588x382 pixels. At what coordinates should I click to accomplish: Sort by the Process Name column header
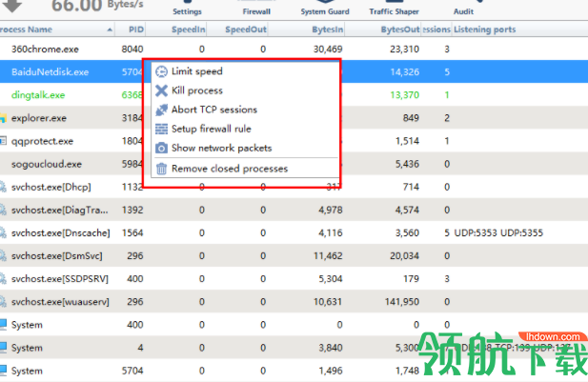point(57,30)
